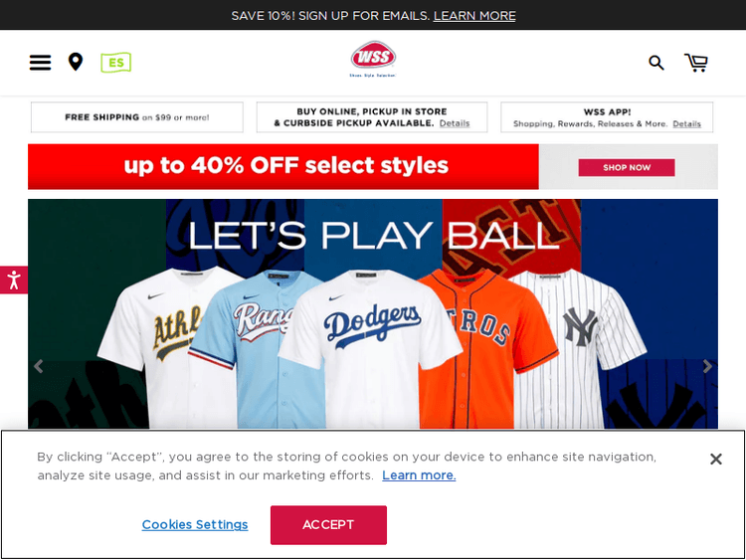The image size is (746, 560).
Task: Click the SHOP NOW button
Action: pos(626,167)
